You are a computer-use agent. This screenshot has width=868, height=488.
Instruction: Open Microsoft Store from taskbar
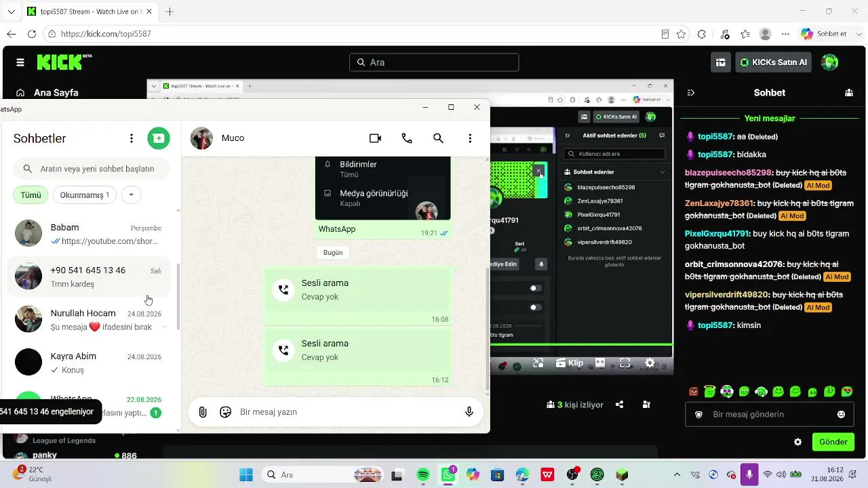(497, 475)
